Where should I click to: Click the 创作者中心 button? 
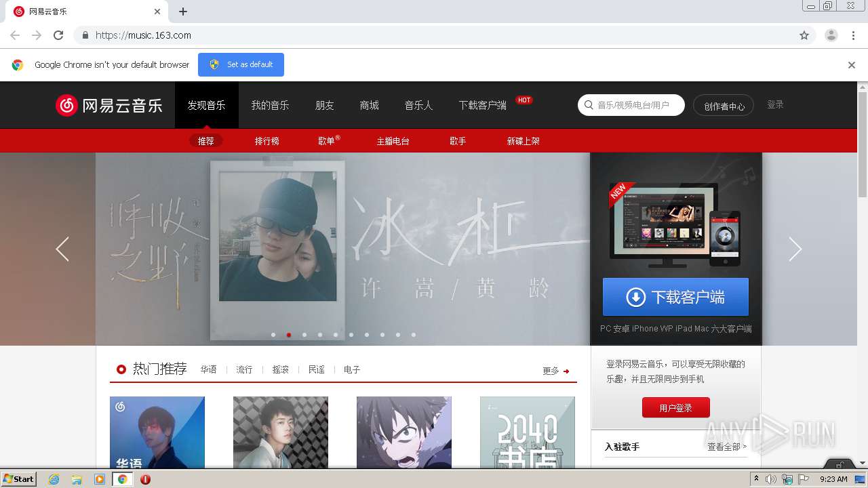point(724,106)
